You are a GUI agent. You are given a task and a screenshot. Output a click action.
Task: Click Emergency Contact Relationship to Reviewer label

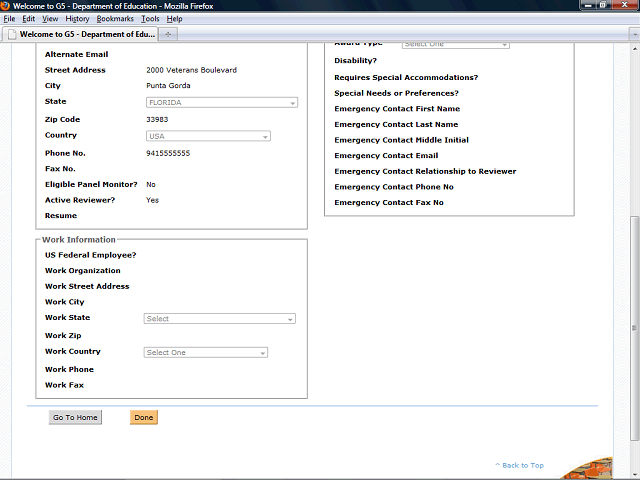tap(425, 171)
